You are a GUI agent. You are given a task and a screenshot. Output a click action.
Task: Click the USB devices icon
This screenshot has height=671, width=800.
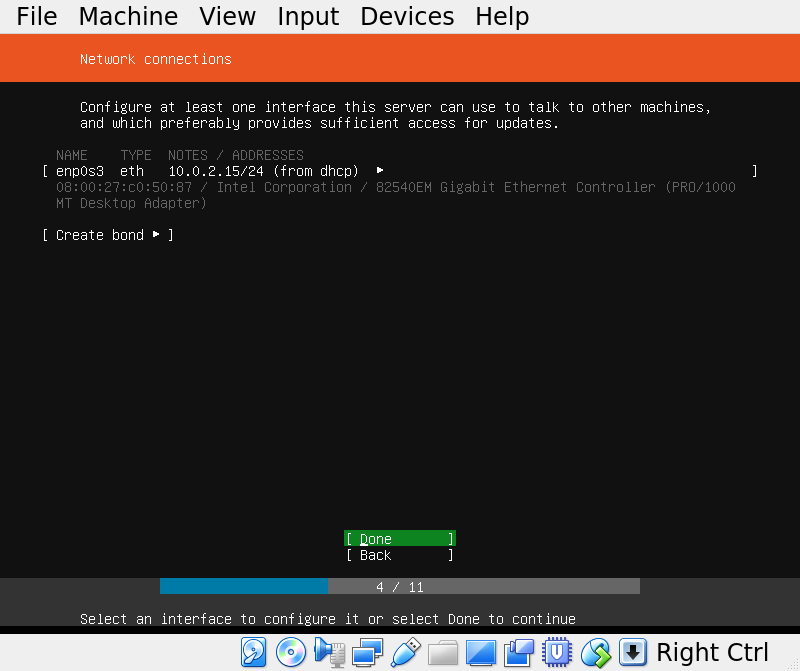tap(405, 653)
